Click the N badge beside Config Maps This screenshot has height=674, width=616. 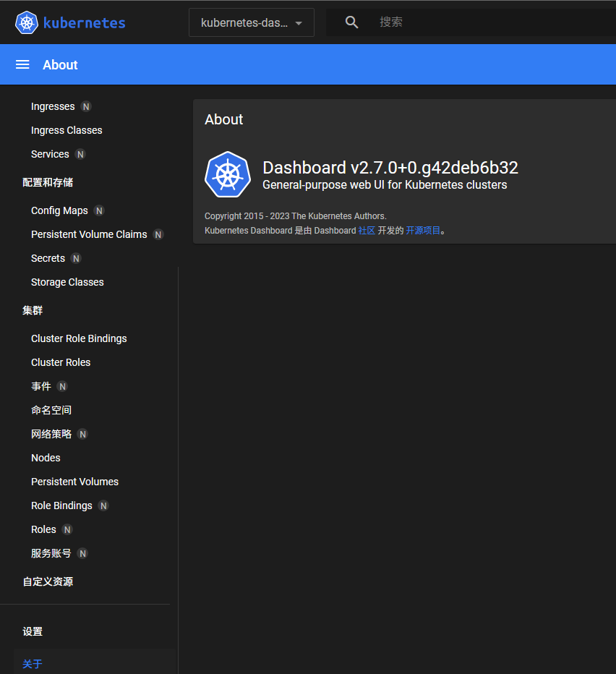(99, 210)
